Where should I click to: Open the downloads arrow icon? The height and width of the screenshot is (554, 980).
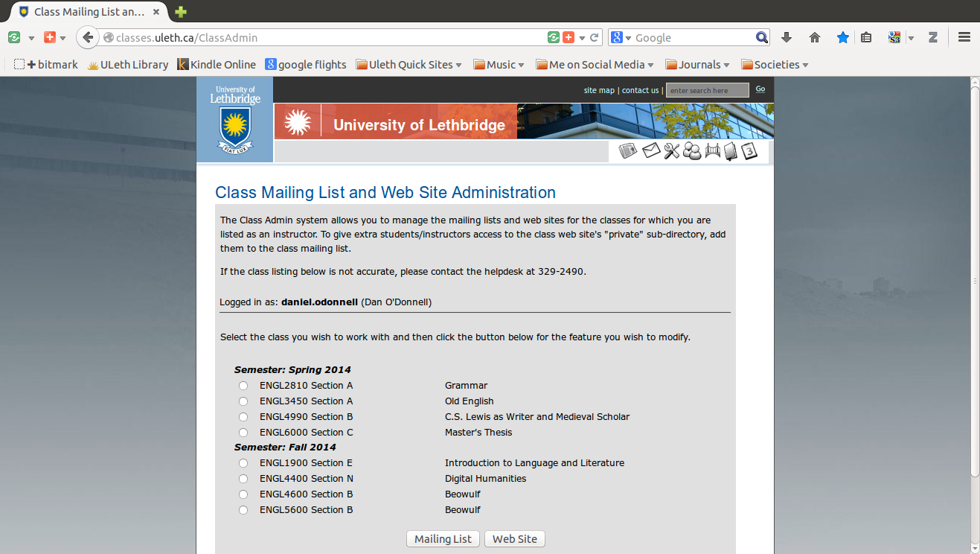pos(787,37)
